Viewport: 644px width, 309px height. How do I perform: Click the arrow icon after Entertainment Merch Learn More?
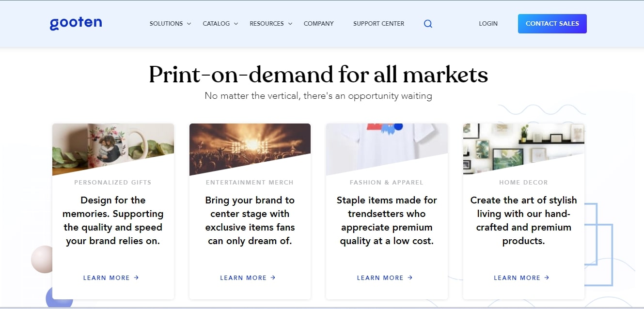pos(273,278)
